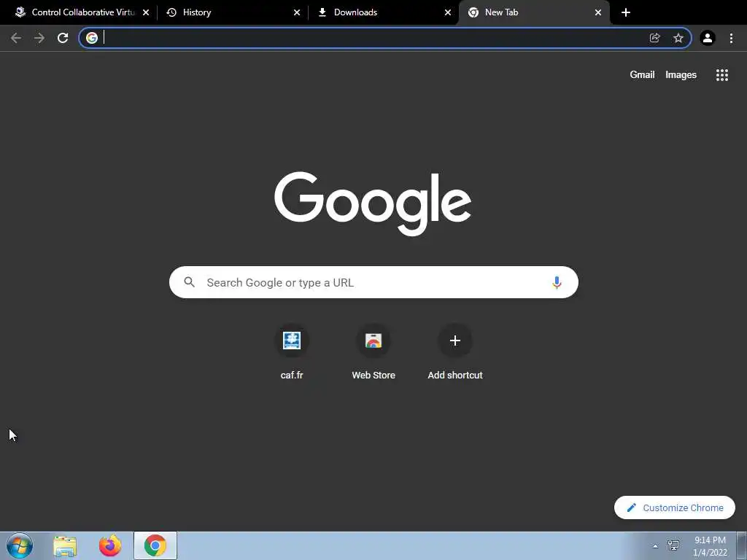Start voice search with the microphone

coord(557,282)
